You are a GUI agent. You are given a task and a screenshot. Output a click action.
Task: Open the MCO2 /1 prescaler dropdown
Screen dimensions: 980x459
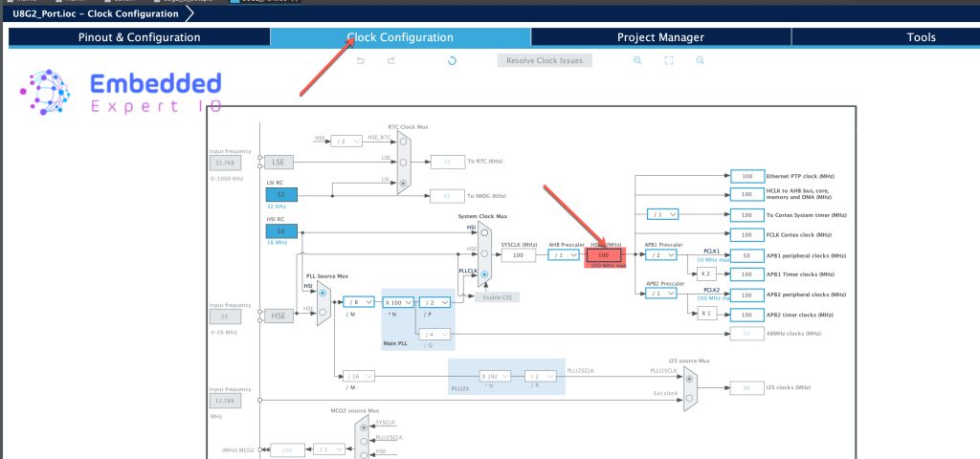pos(329,449)
